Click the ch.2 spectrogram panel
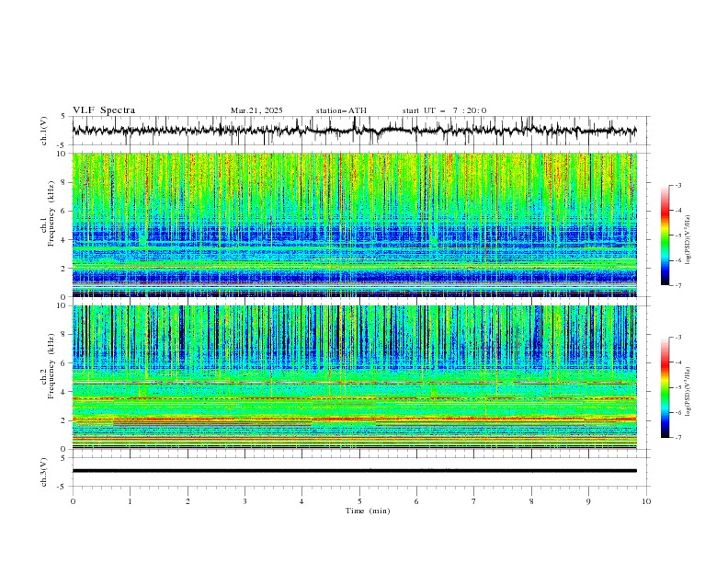Screen dimensions: 728x563 click(354, 377)
